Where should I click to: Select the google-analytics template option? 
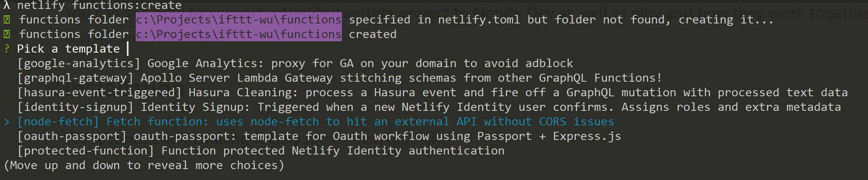(295, 64)
